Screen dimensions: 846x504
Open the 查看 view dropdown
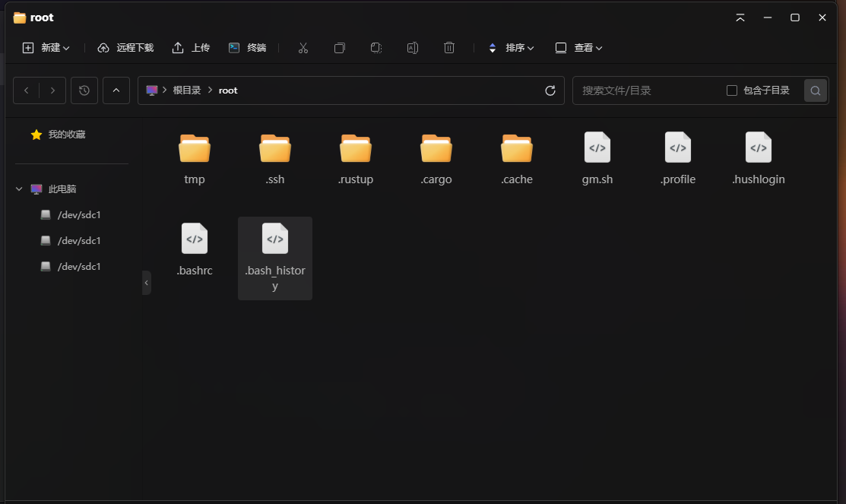point(579,48)
